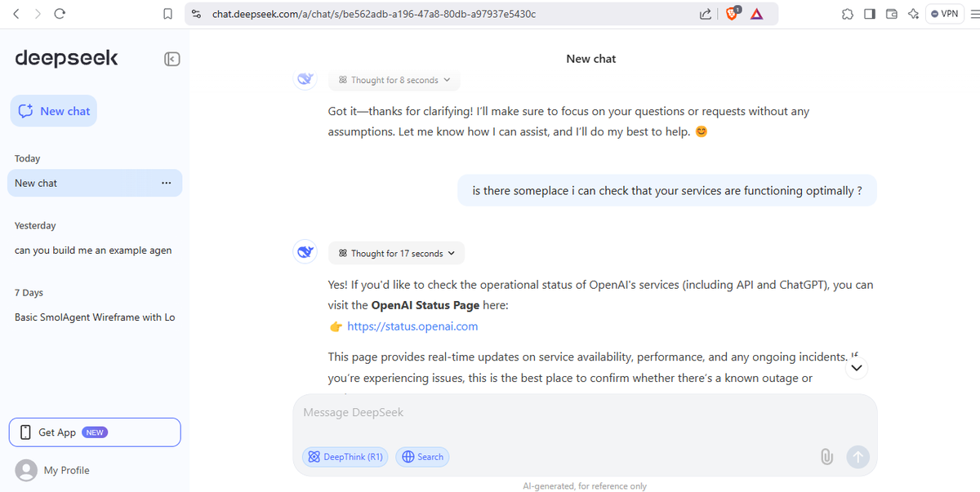
Task: Click 'AI-generated, for reference only' footer text
Action: tap(585, 485)
